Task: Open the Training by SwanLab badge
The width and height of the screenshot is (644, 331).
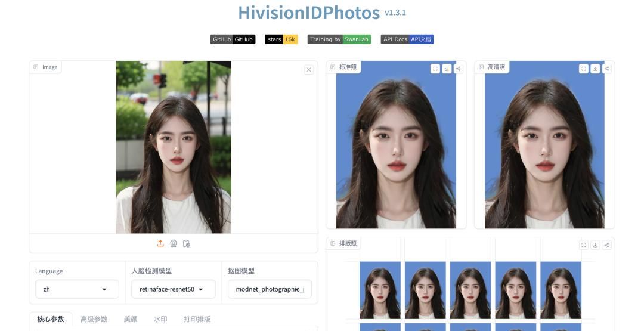Action: point(339,39)
